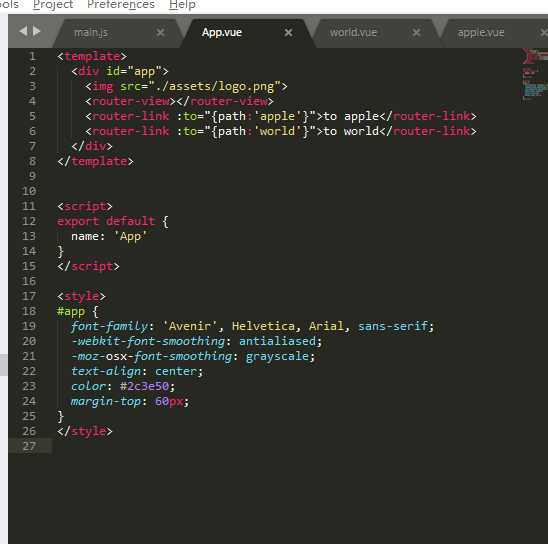Switch to the apple.vue tab
This screenshot has height=544, width=548.
tap(481, 32)
